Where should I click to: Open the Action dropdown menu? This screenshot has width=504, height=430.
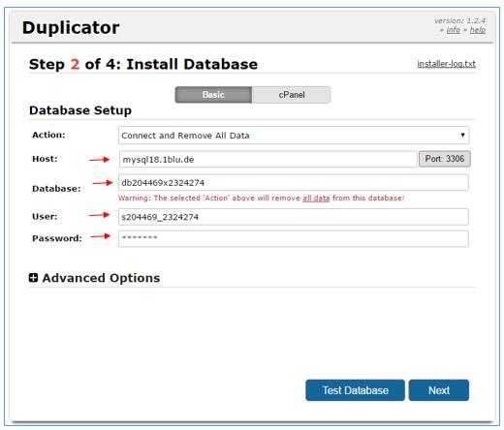pos(294,136)
